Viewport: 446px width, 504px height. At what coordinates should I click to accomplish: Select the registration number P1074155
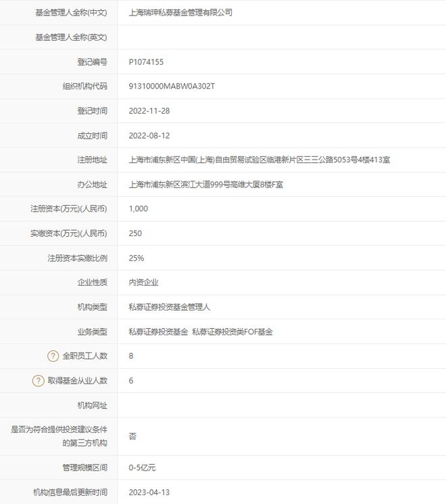click(x=146, y=62)
